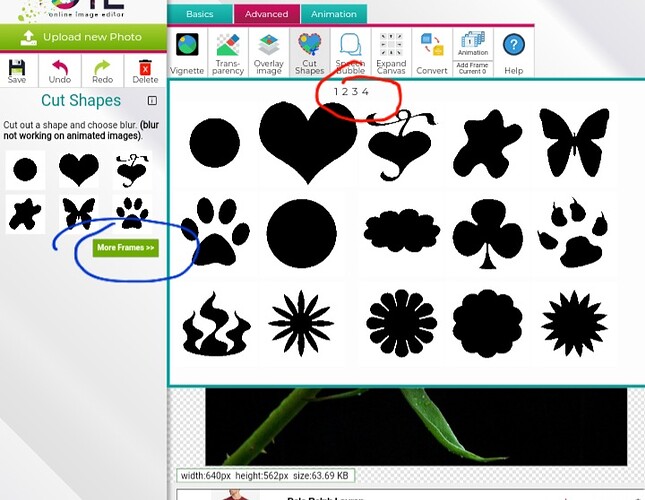Open the Vignette tool
The image size is (645, 500).
[x=187, y=53]
